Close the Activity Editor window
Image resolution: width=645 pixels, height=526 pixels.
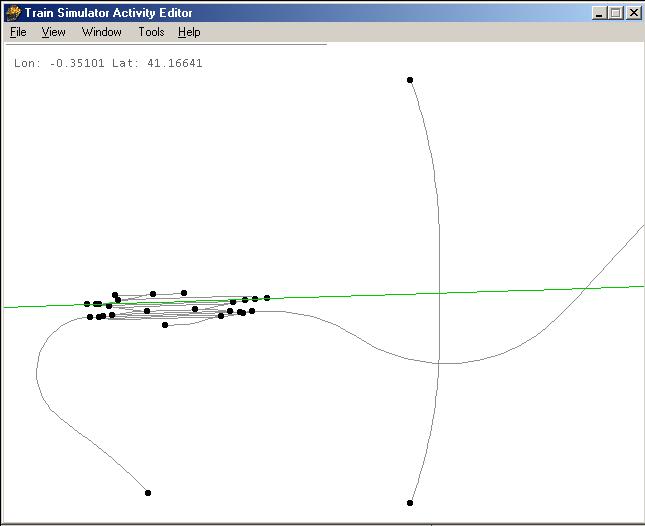[x=633, y=13]
